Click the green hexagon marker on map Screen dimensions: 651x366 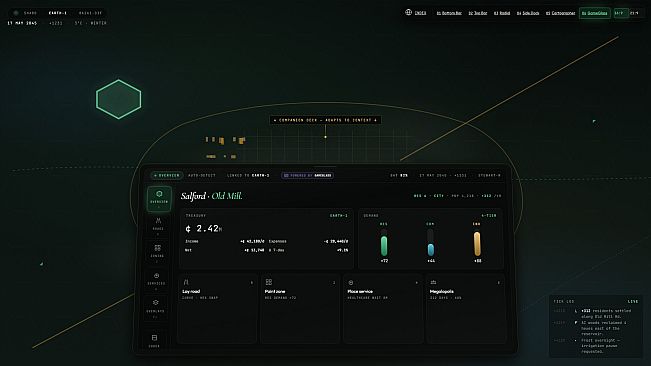118,99
